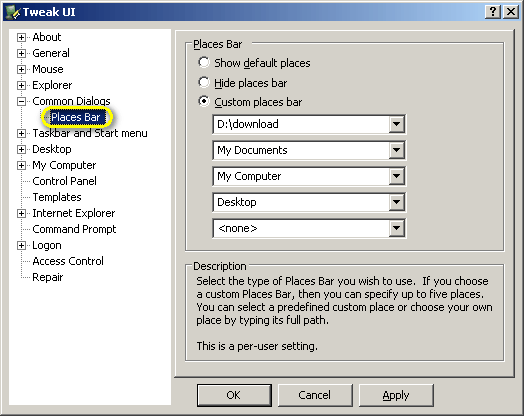Image resolution: width=524 pixels, height=416 pixels.
Task: Click into the D:\download text field
Action: point(301,124)
